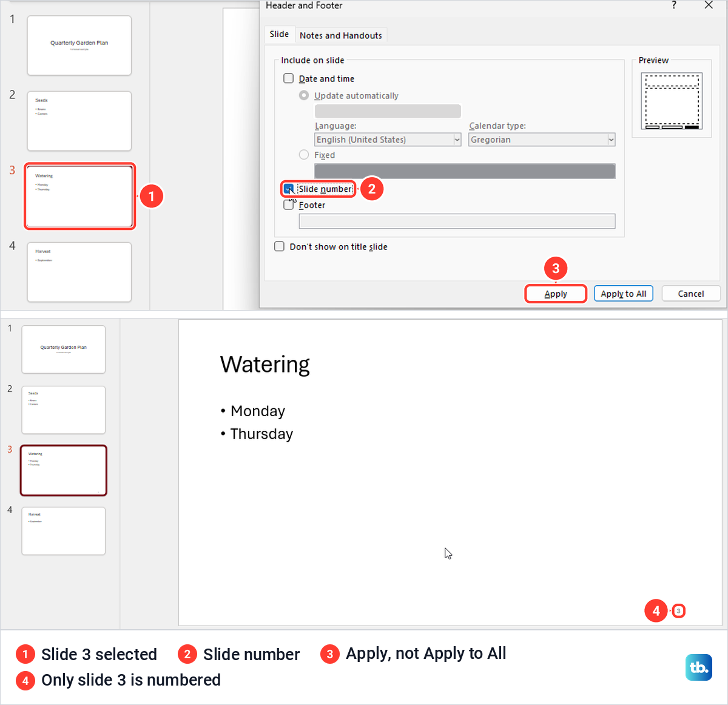Select Harvest slide thumbnail in lower panel

point(64,531)
